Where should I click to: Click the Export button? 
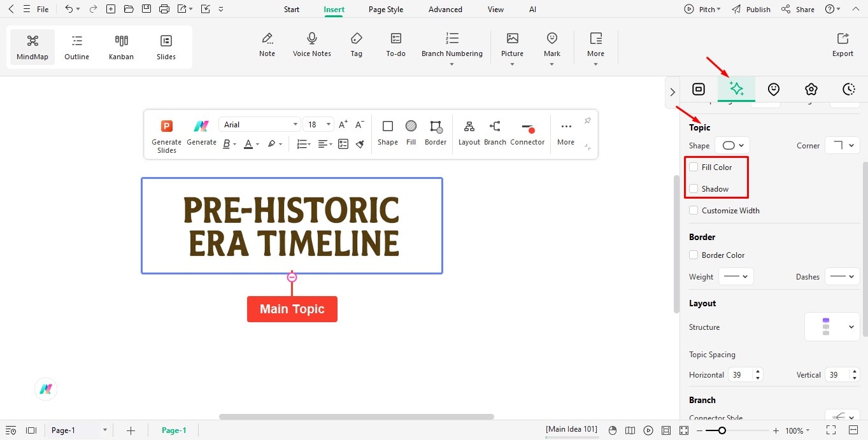pos(843,45)
